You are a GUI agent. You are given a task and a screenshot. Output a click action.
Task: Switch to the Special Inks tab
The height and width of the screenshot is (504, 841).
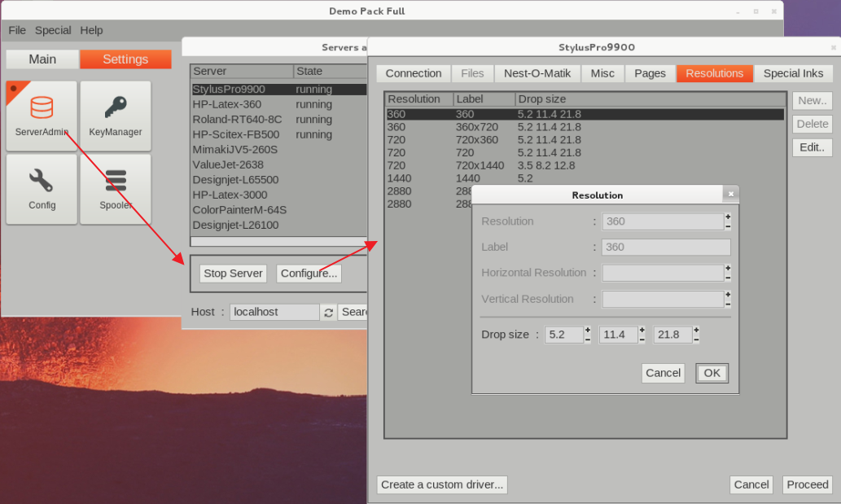[x=793, y=73]
